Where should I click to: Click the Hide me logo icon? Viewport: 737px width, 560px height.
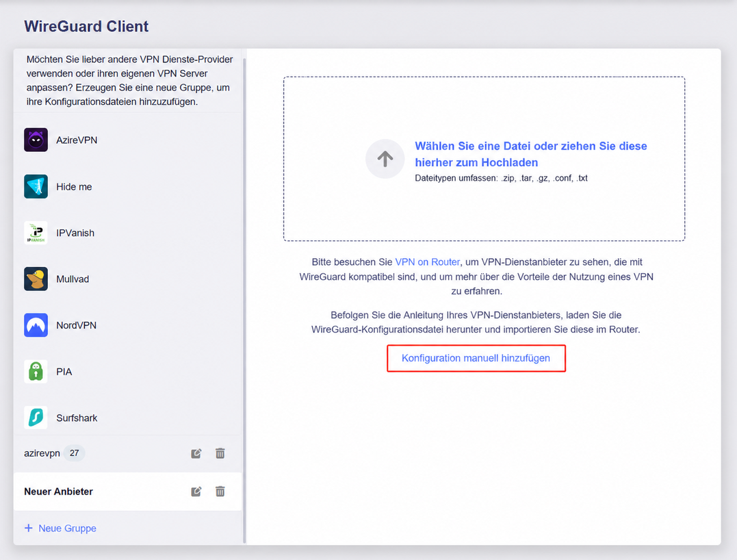coord(36,186)
